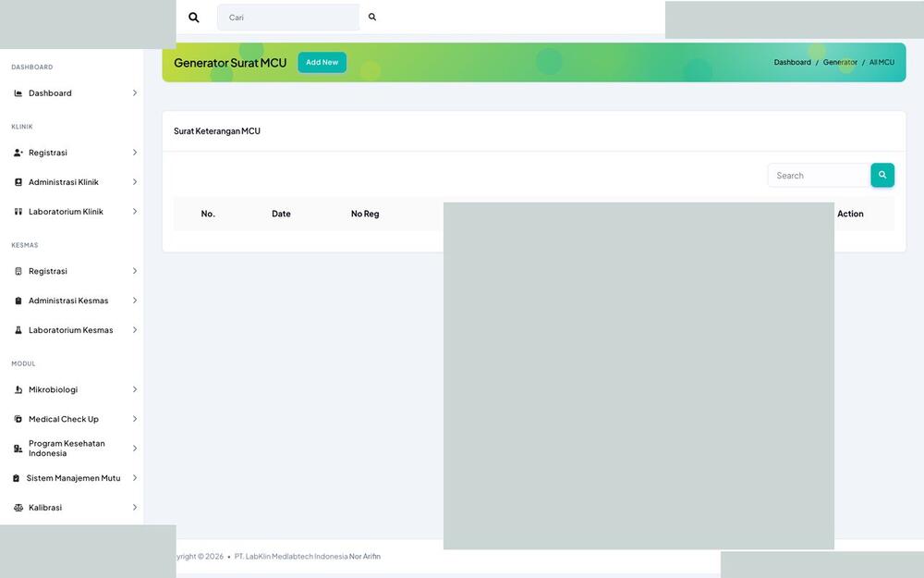This screenshot has height=578, width=924.
Task: Follow the Dashboard breadcrumb link
Action: coord(792,63)
